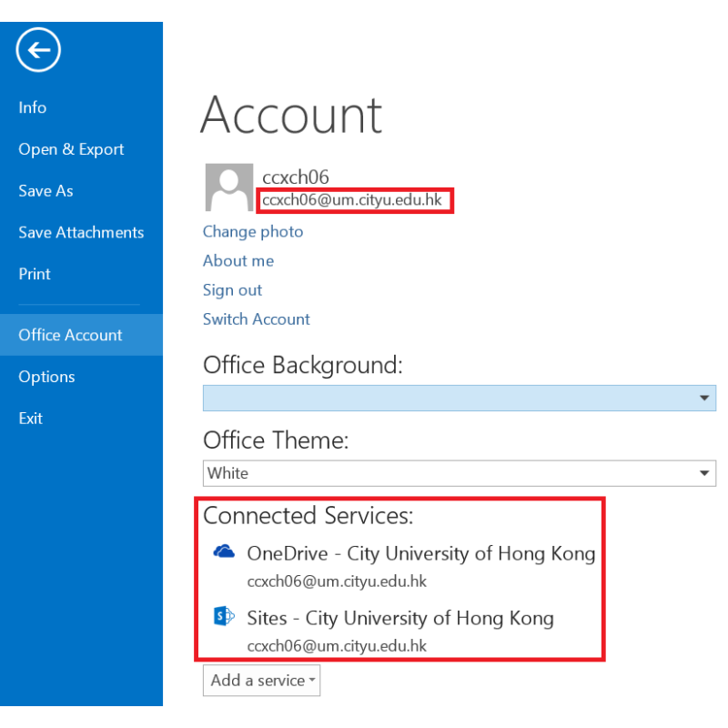The width and height of the screenshot is (728, 728).
Task: Click the Switch Account link
Action: tap(257, 319)
